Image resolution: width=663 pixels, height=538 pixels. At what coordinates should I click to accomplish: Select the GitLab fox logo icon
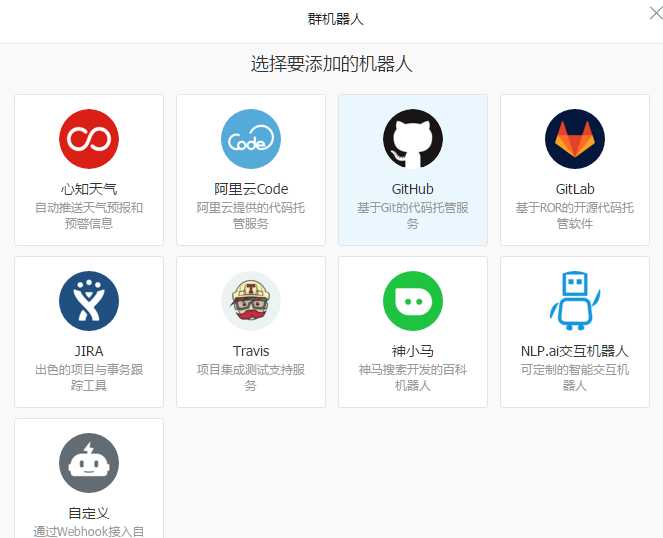(575, 139)
